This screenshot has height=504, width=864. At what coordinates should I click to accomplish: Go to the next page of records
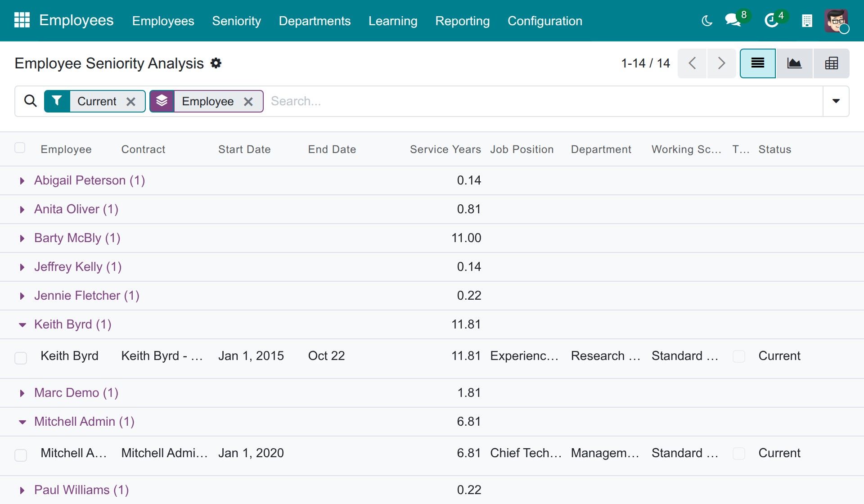click(721, 63)
